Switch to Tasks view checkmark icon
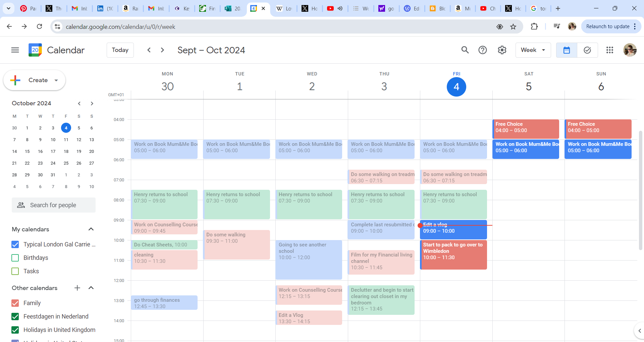 [x=587, y=50]
